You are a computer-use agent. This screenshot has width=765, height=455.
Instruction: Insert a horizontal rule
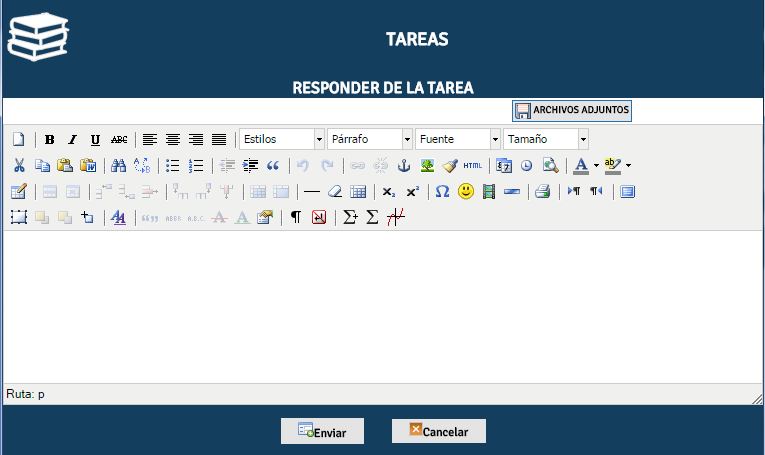pos(312,192)
